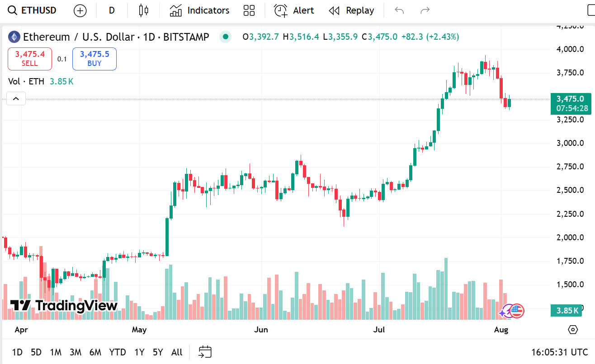Click the 3,475.5 BUY button

click(x=94, y=59)
